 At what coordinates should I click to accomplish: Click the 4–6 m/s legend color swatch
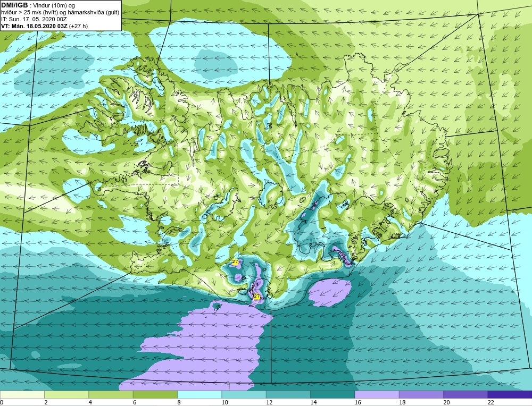(x=111, y=394)
